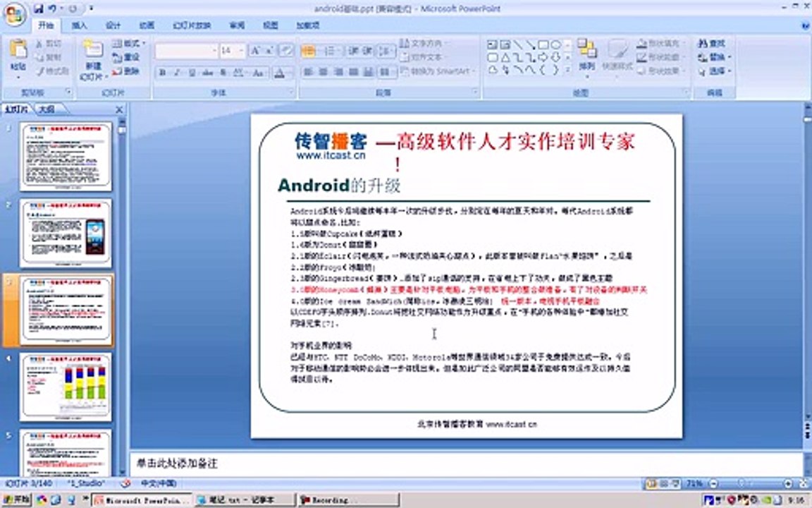Image resolution: width=812 pixels, height=508 pixels.
Task: Click the zoom out minus button
Action: pyautogui.click(x=713, y=483)
